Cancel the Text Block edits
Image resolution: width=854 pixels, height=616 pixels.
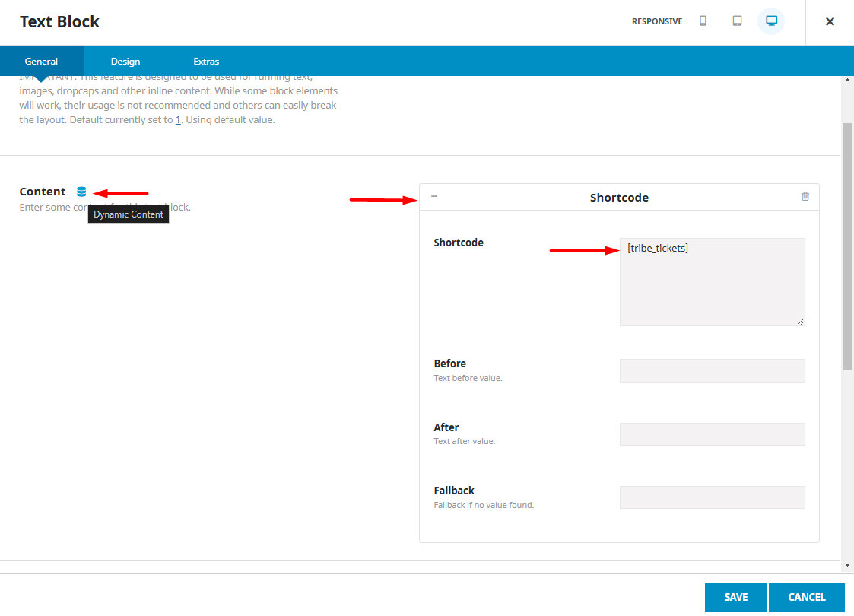coord(807,598)
